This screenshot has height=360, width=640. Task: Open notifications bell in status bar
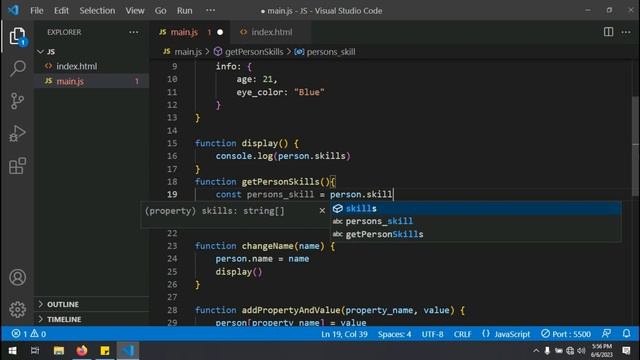click(626, 333)
